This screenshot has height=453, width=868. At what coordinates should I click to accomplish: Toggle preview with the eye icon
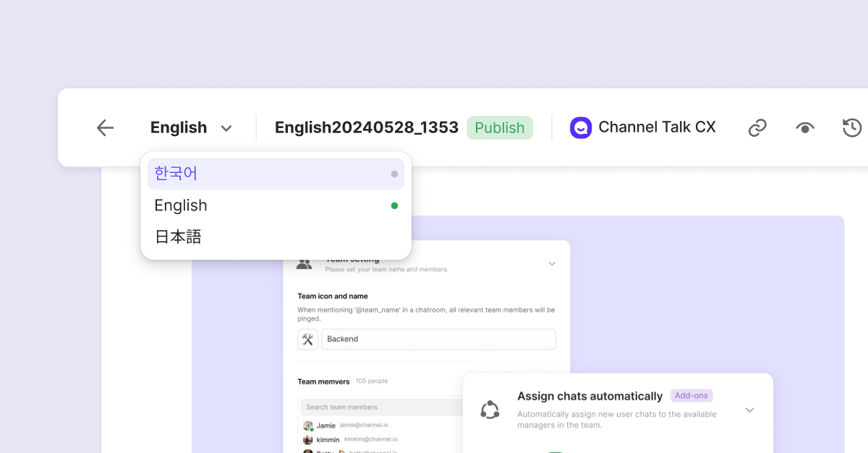[805, 128]
